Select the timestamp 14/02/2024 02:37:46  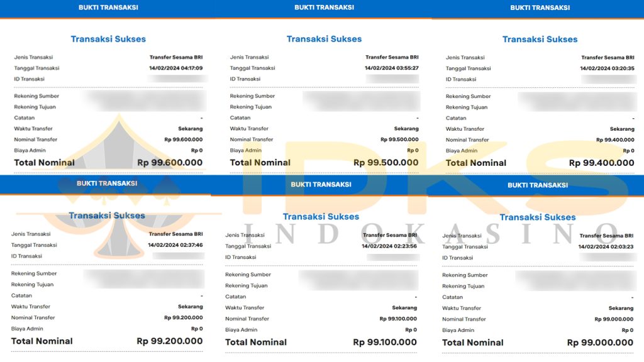(x=175, y=245)
